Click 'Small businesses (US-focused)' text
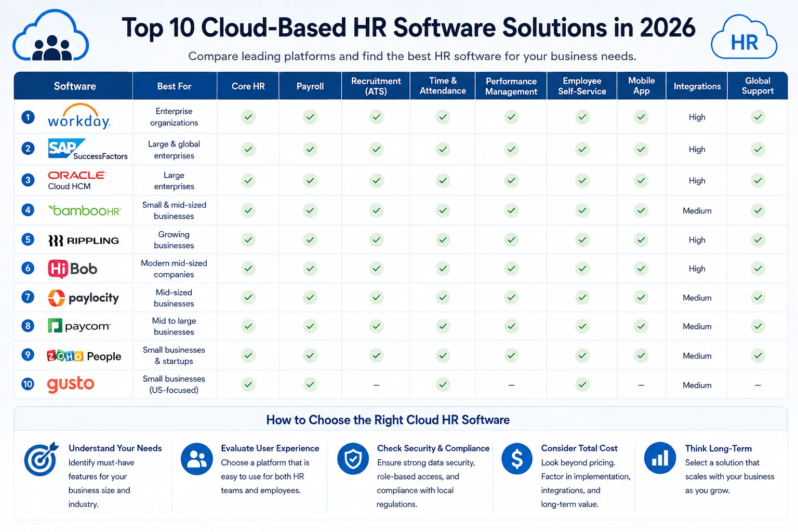This screenshot has width=798, height=532. tap(174, 384)
